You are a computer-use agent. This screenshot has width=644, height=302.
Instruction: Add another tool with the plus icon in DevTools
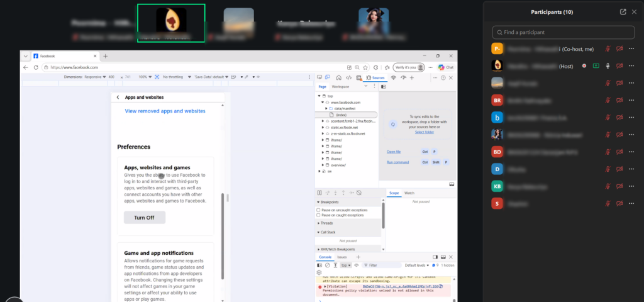click(412, 77)
